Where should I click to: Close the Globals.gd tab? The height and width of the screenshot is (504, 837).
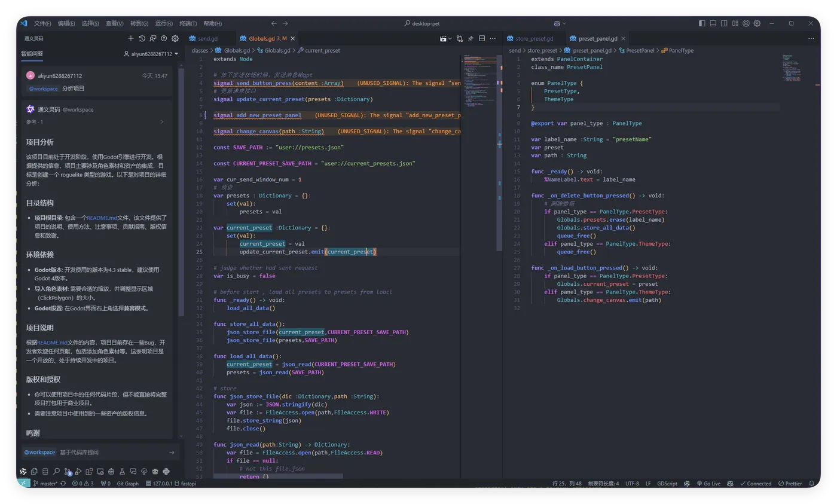292,38
